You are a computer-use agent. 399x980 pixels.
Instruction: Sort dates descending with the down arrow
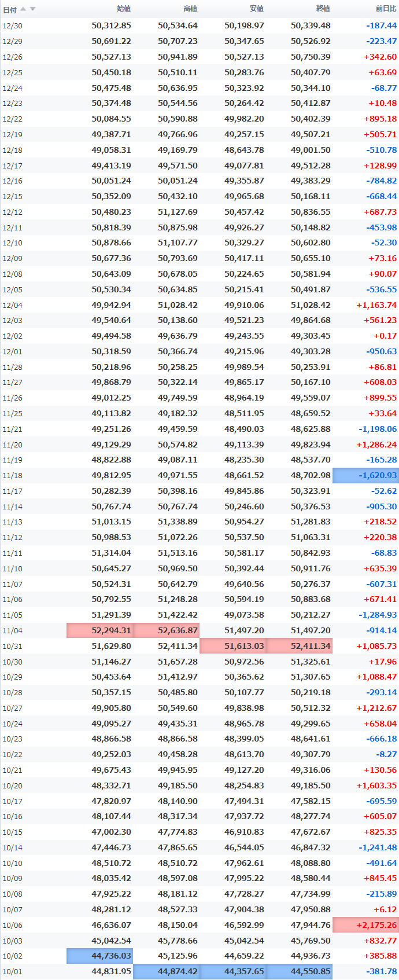(32, 9)
